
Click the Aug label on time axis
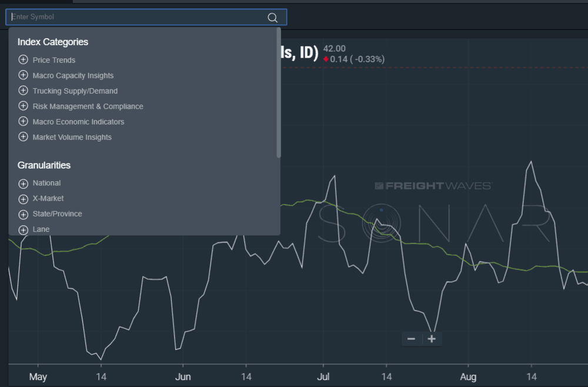click(468, 377)
